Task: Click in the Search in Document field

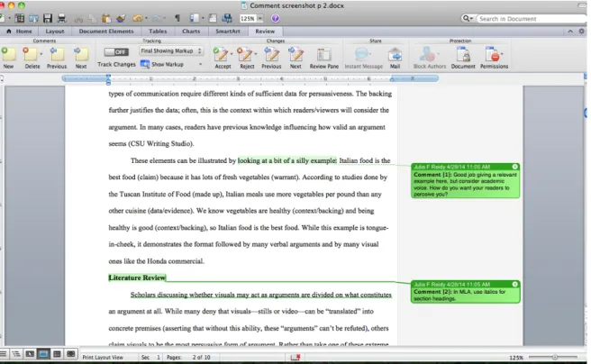Action: (532, 18)
